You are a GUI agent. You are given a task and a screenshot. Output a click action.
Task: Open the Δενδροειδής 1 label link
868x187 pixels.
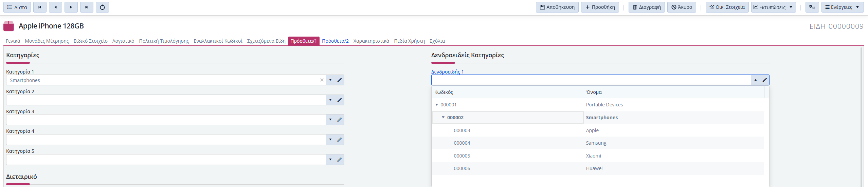(447, 72)
